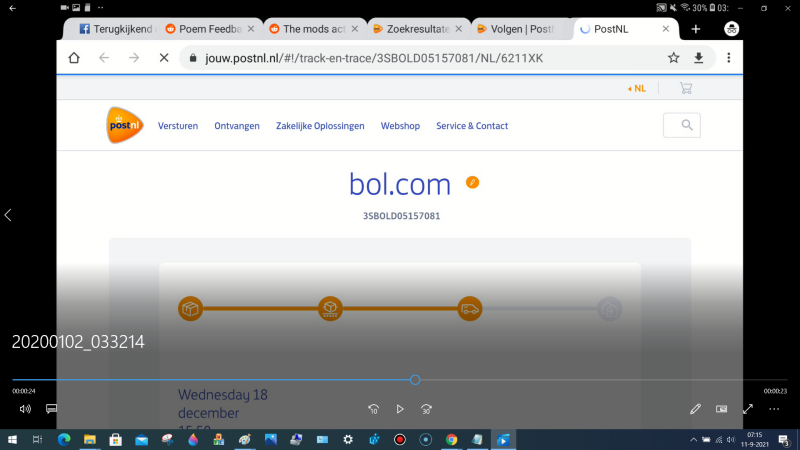The image size is (800, 450).
Task: Click the seek bar's circular playhead
Action: pyautogui.click(x=415, y=380)
